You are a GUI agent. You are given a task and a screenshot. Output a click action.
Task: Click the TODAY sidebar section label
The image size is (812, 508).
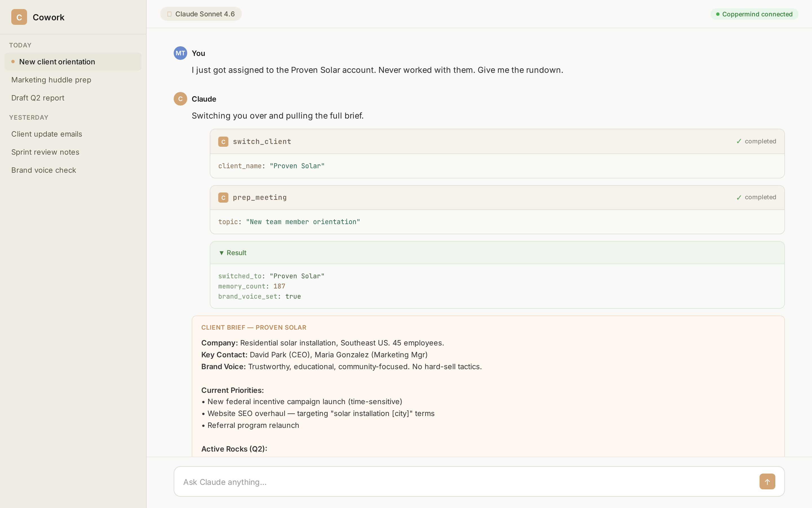coord(20,45)
